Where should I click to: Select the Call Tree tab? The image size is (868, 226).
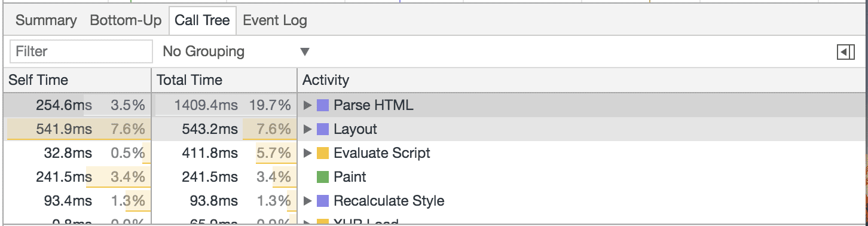[202, 20]
